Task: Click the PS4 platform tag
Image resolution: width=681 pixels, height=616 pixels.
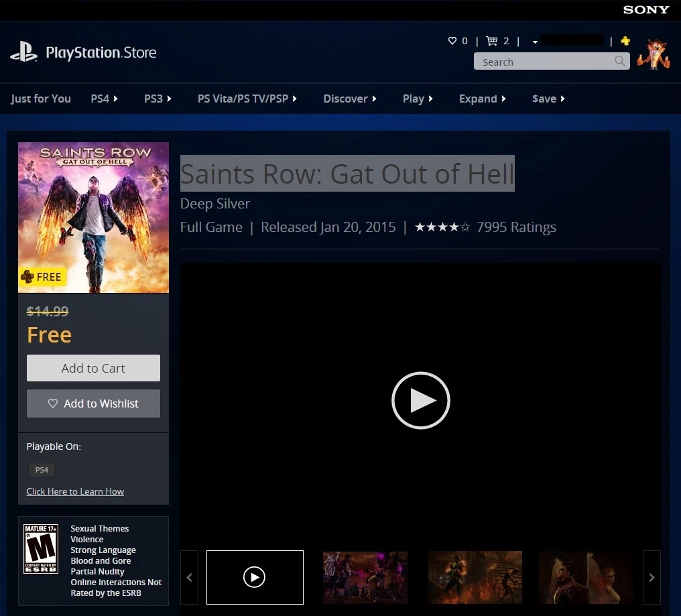Action: click(x=42, y=470)
